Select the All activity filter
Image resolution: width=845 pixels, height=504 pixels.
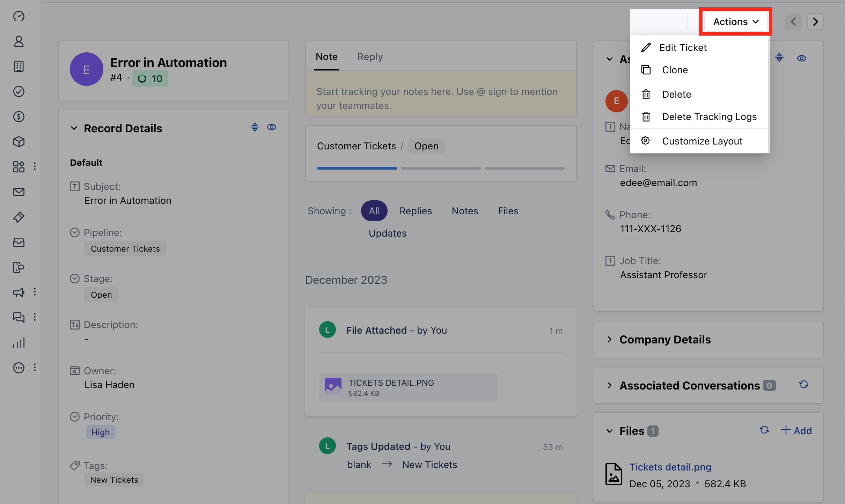tap(374, 211)
